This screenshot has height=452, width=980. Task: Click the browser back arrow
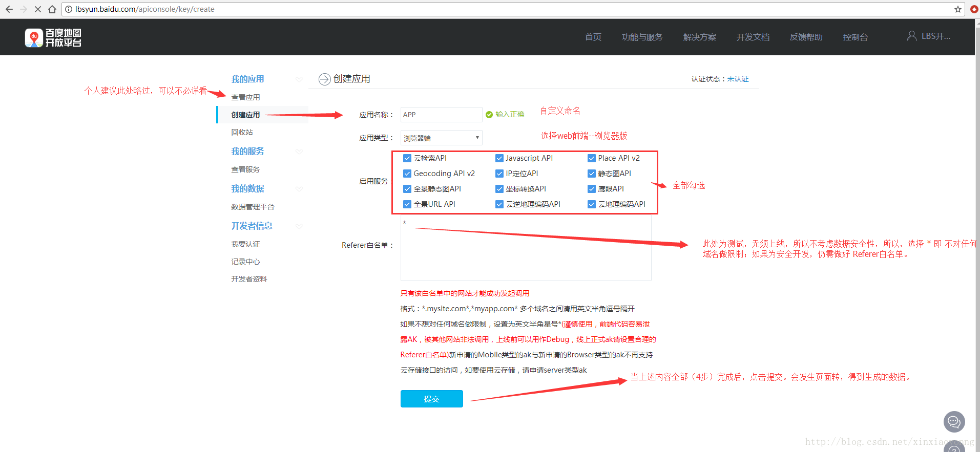pyautogui.click(x=9, y=9)
